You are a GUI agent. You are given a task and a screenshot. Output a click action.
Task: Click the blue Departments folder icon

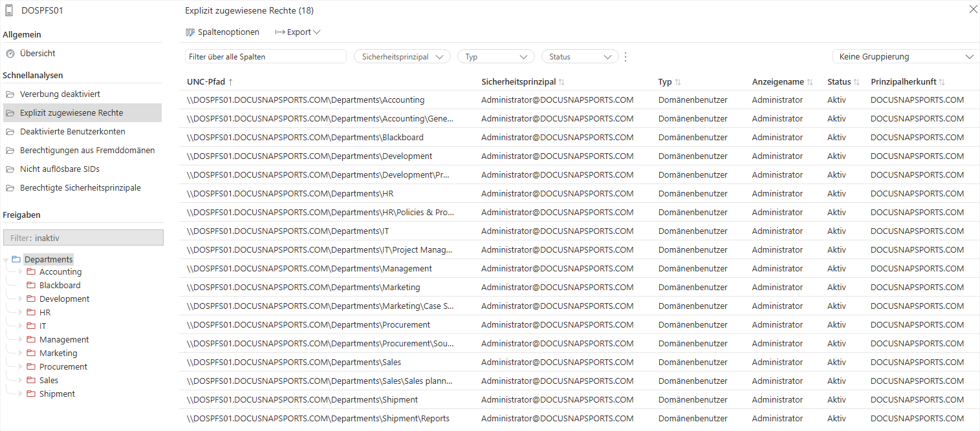[16, 259]
